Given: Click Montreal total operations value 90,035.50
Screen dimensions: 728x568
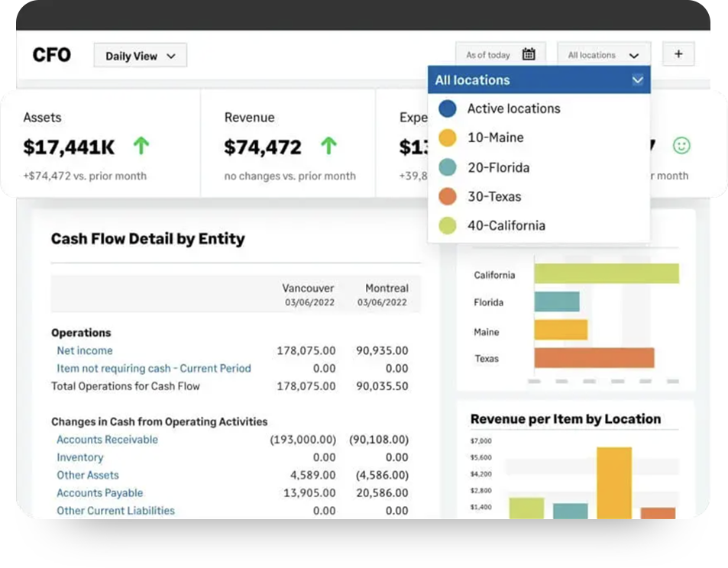Looking at the screenshot, I should tap(382, 386).
